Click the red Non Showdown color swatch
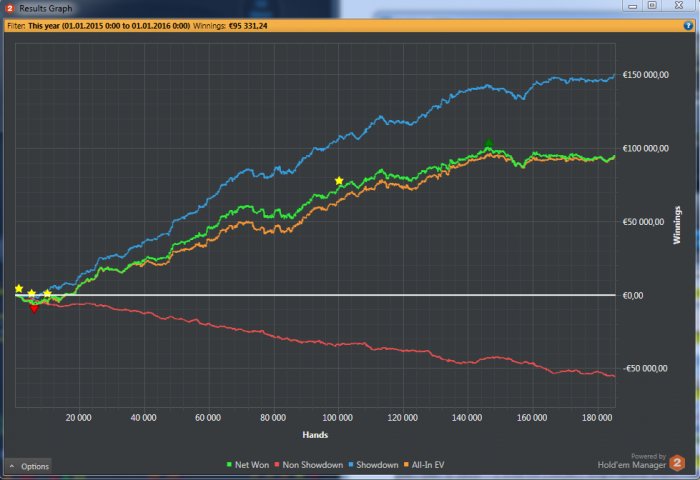This screenshot has width=700, height=480. 276,465
